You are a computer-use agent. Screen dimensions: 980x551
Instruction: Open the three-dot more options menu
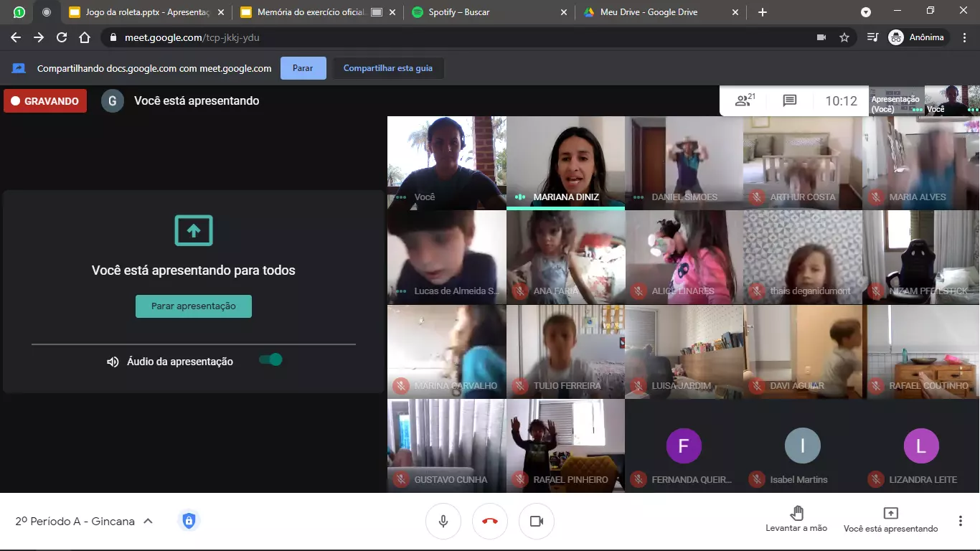click(x=960, y=522)
